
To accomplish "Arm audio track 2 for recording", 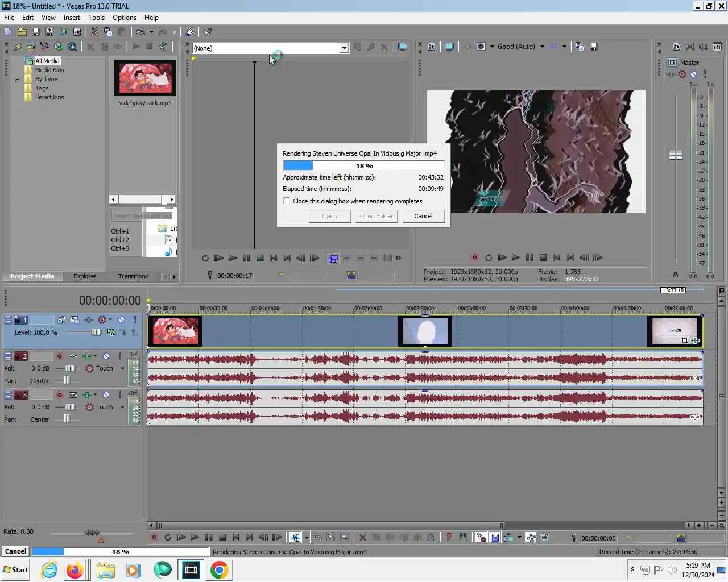I will pos(59,356).
